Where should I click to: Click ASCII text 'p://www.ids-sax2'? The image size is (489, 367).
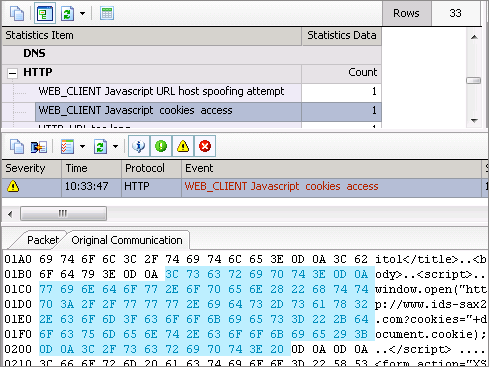tap(431, 304)
